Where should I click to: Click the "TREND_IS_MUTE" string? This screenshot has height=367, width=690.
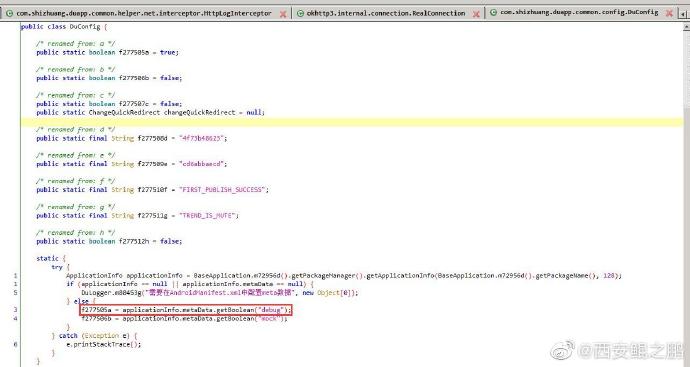[207, 216]
